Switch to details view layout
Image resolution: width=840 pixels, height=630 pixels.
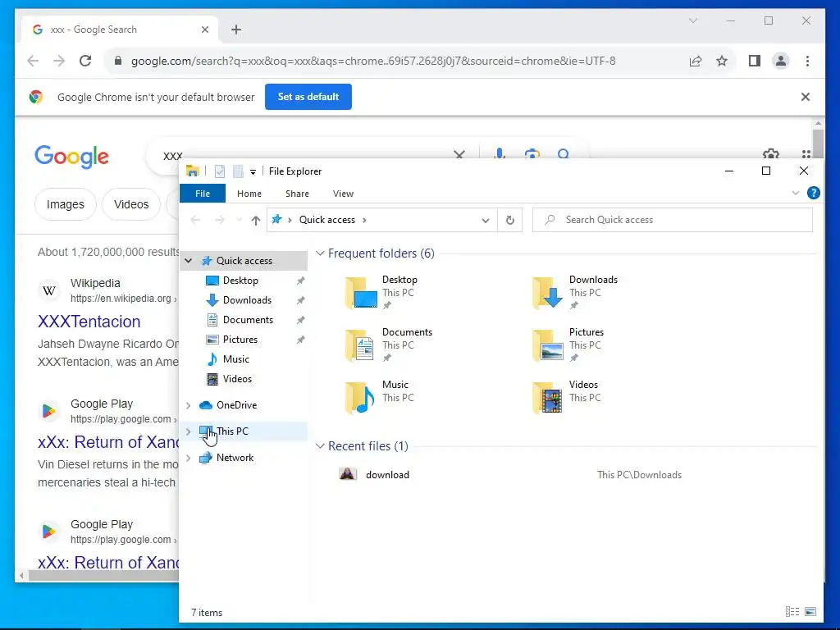point(792,611)
